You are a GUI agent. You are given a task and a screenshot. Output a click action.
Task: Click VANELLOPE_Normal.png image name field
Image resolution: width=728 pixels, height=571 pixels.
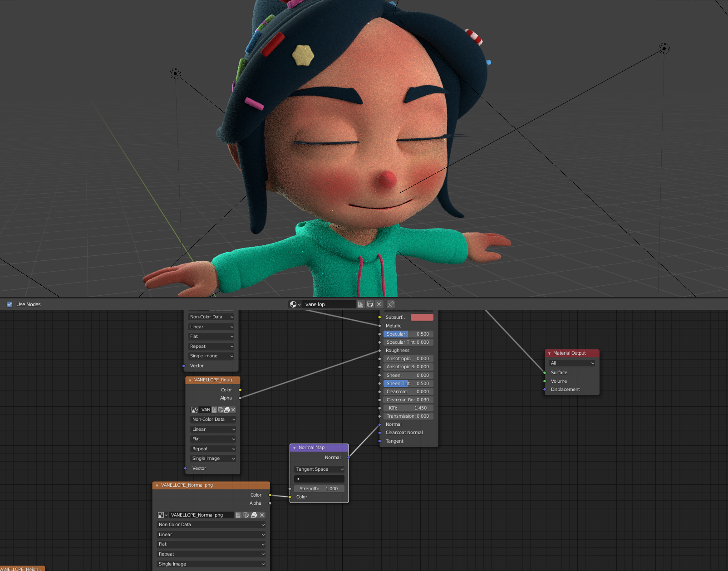(x=202, y=515)
